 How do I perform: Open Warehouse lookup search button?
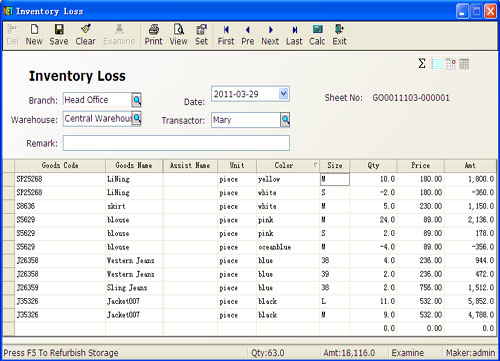[137, 118]
